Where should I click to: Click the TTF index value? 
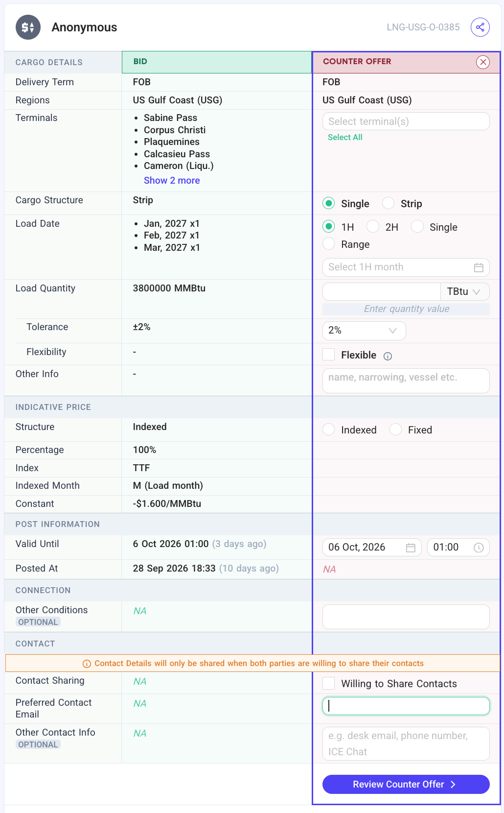pos(141,468)
